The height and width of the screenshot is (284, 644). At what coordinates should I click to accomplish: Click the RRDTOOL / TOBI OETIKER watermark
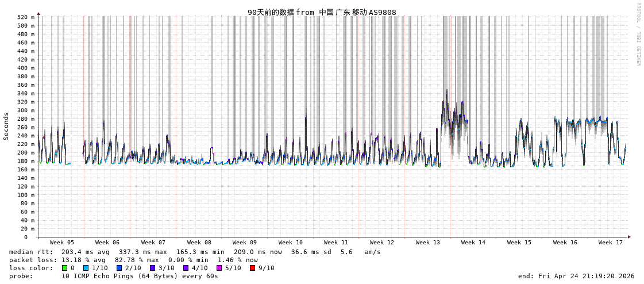pyautogui.click(x=638, y=34)
